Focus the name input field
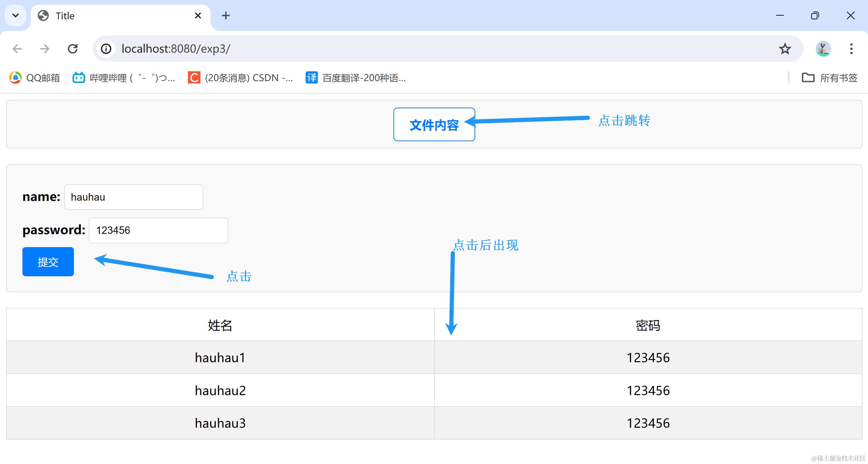This screenshot has width=868, height=464. pos(134,197)
